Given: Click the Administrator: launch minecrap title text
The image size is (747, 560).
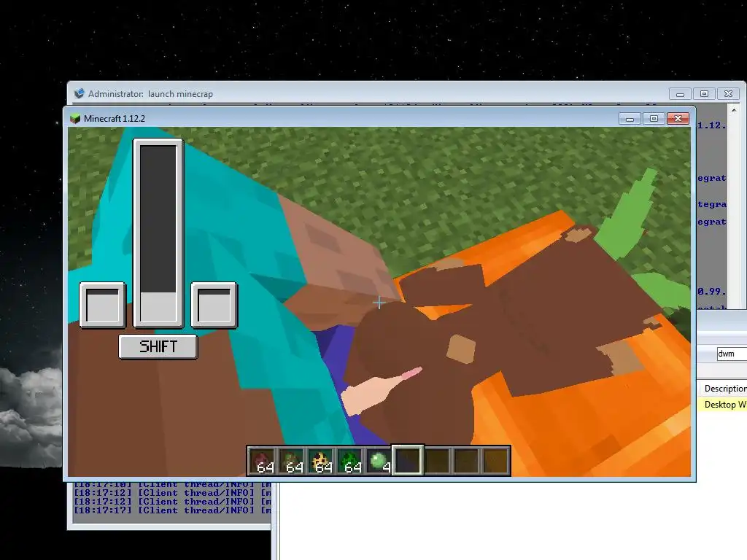Looking at the screenshot, I should pos(150,94).
